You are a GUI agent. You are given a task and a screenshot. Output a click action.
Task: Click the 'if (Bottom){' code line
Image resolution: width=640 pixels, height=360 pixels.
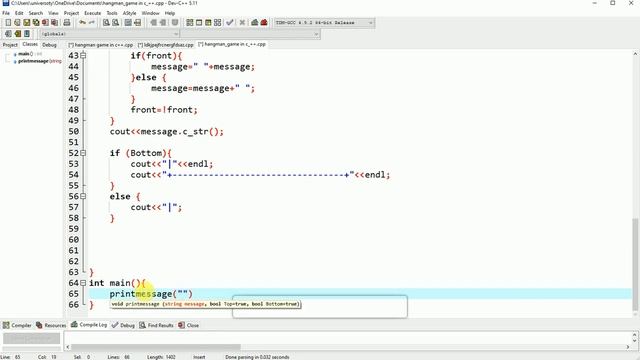pos(140,153)
